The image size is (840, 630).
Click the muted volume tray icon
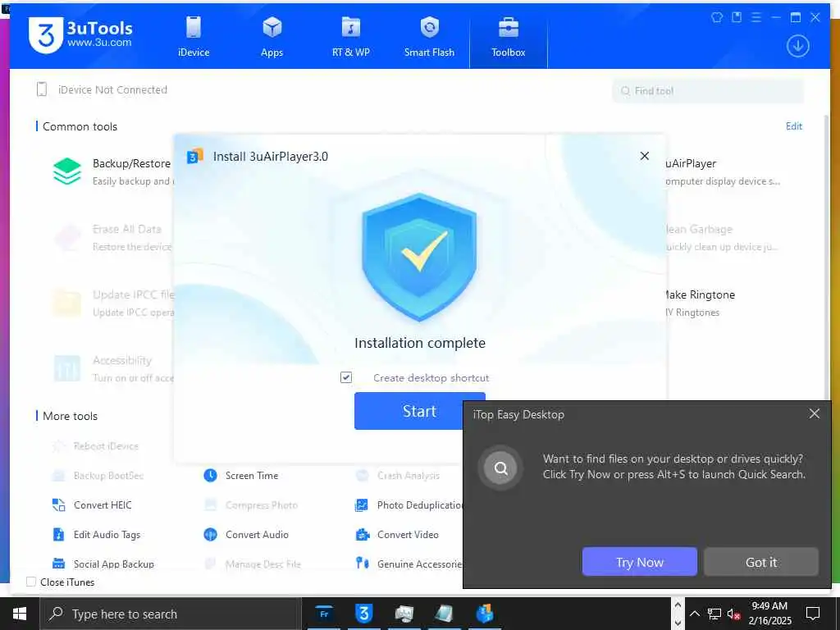click(733, 614)
